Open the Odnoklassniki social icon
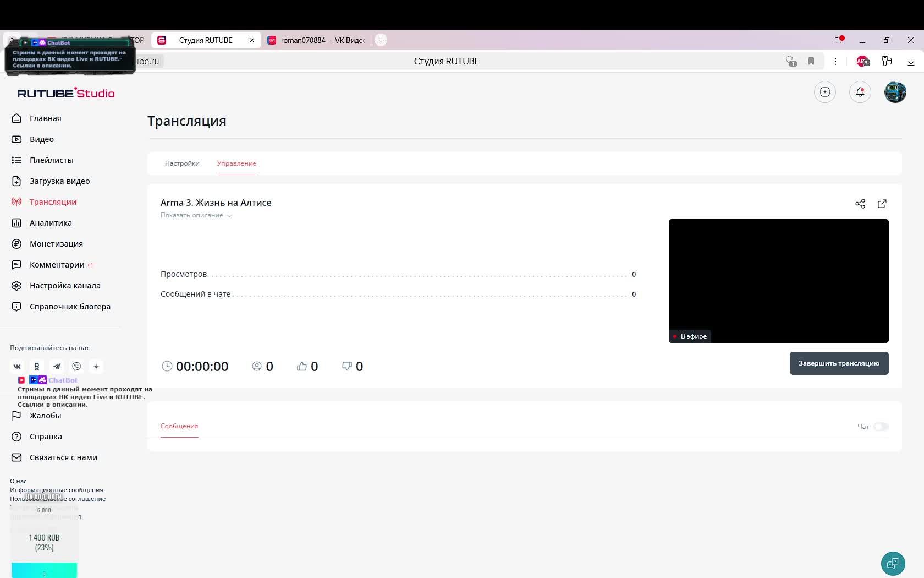The height and width of the screenshot is (578, 924). coord(37,367)
